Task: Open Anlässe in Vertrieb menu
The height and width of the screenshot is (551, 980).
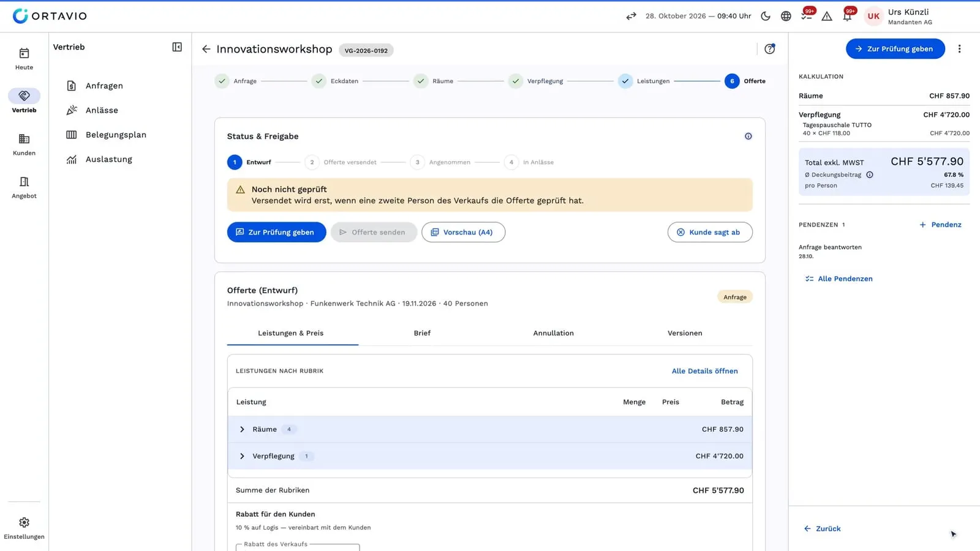Action: pos(102,110)
